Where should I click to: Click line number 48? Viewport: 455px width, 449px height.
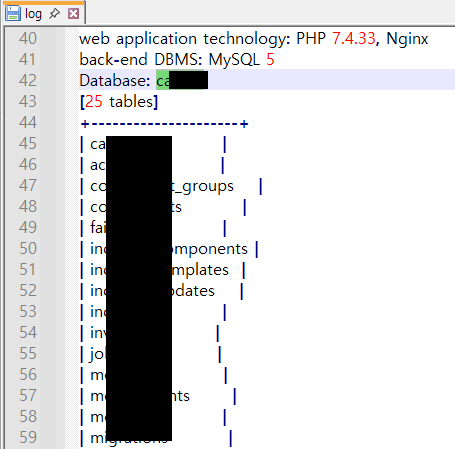click(x=28, y=207)
